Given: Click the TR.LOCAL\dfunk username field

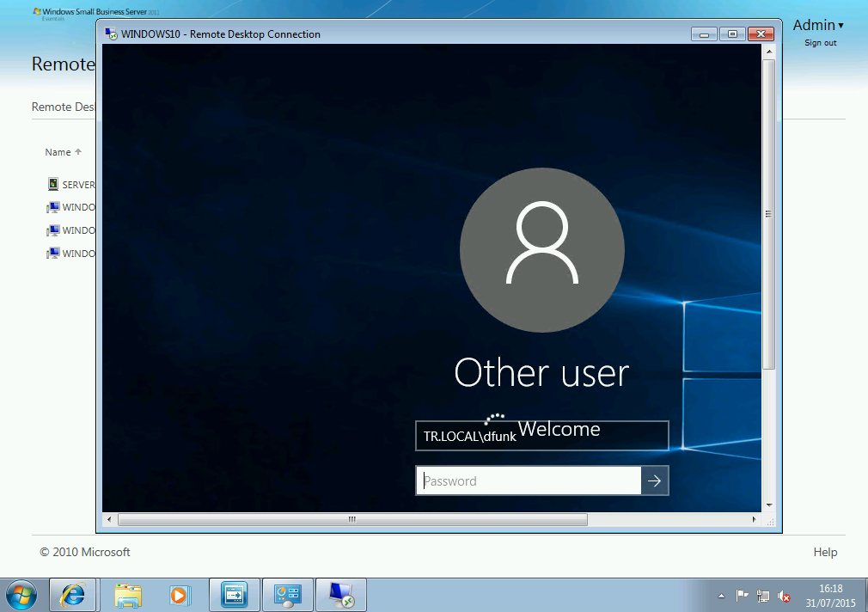Looking at the screenshot, I should [x=541, y=437].
